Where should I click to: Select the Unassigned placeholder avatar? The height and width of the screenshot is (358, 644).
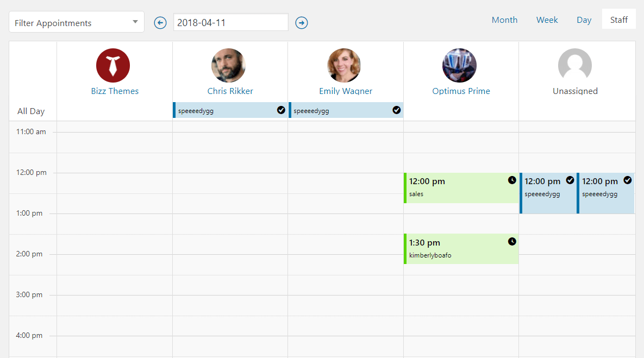[x=575, y=65]
